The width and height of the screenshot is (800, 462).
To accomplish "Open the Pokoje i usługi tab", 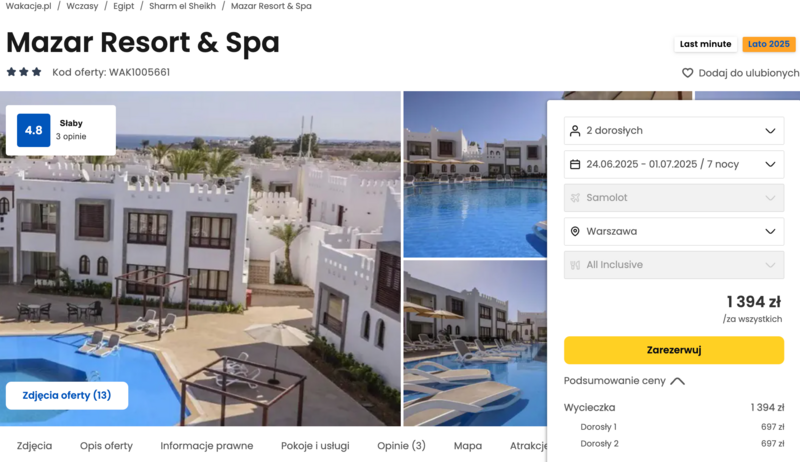I will (x=315, y=446).
